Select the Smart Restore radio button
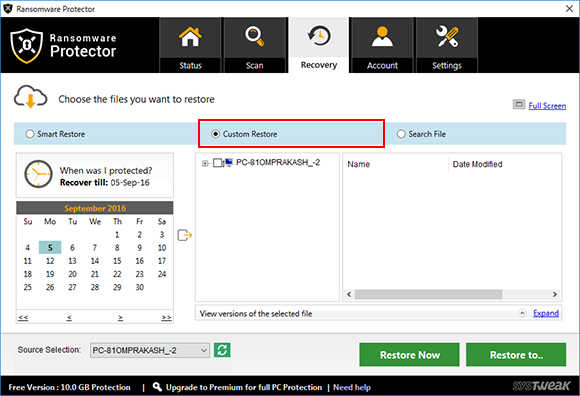This screenshot has width=580, height=396. coord(30,134)
